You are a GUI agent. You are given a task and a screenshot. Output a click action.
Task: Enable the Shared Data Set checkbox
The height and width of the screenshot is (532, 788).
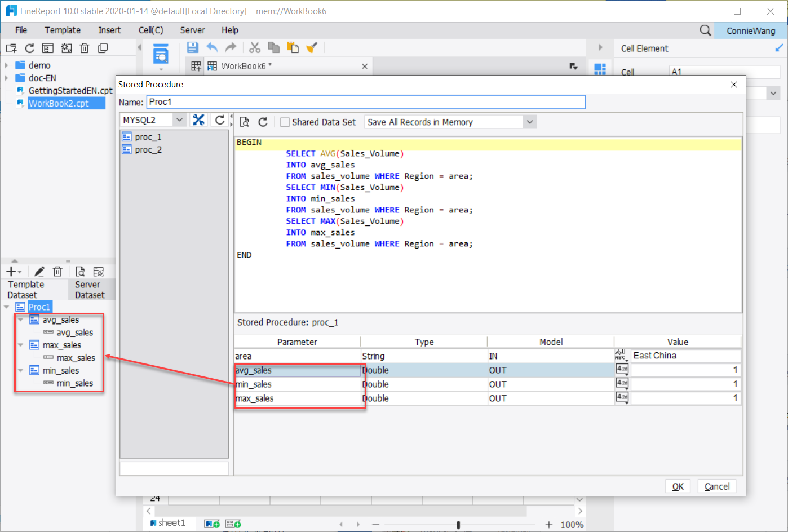[x=285, y=121]
